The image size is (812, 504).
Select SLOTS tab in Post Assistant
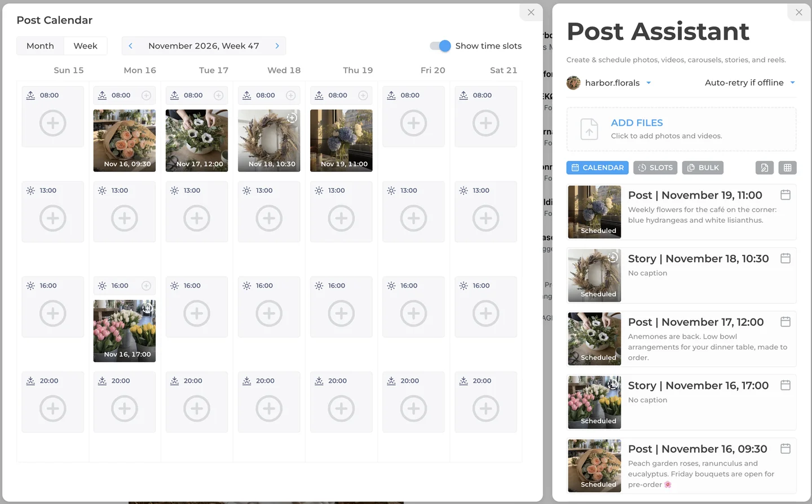click(655, 167)
